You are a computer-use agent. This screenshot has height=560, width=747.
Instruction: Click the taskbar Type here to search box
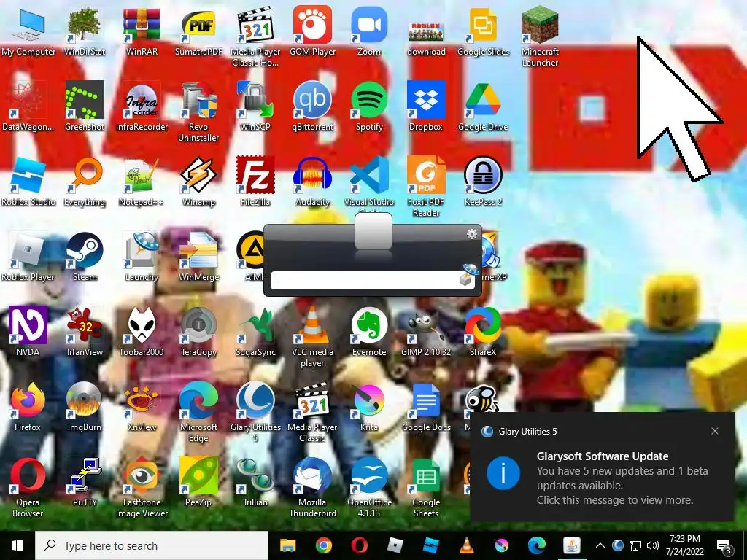click(x=152, y=545)
